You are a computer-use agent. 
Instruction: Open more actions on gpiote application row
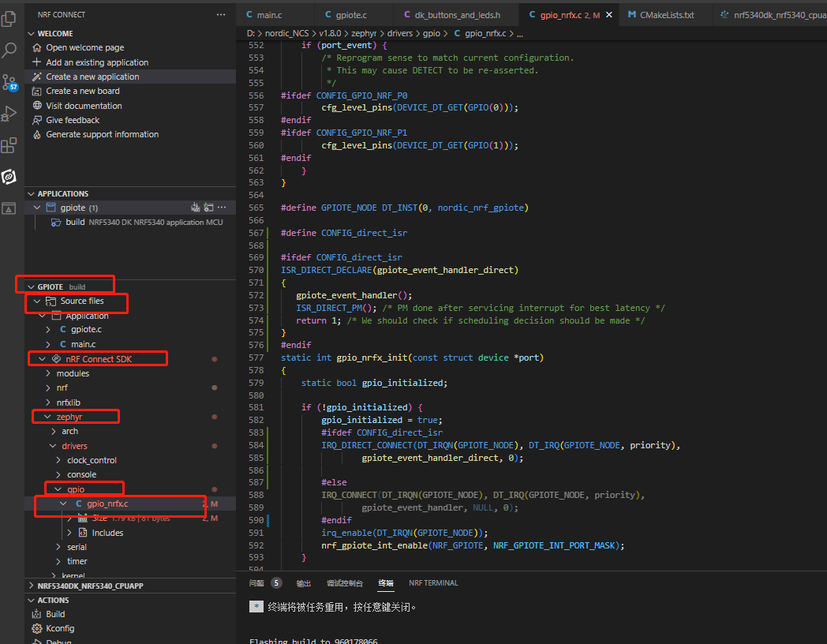pos(222,208)
